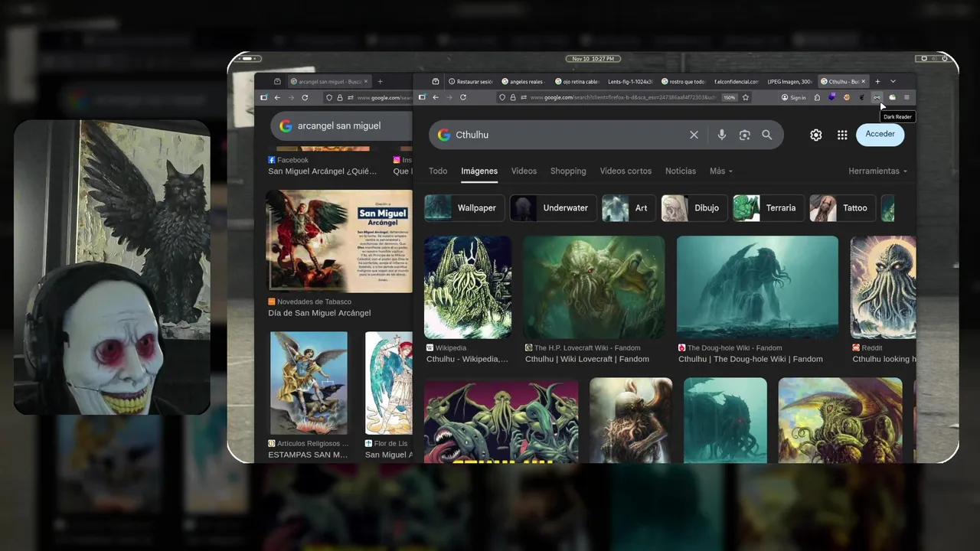Click the Sign in button in toolbar
Viewport: 980px width, 551px height.
(x=793, y=97)
